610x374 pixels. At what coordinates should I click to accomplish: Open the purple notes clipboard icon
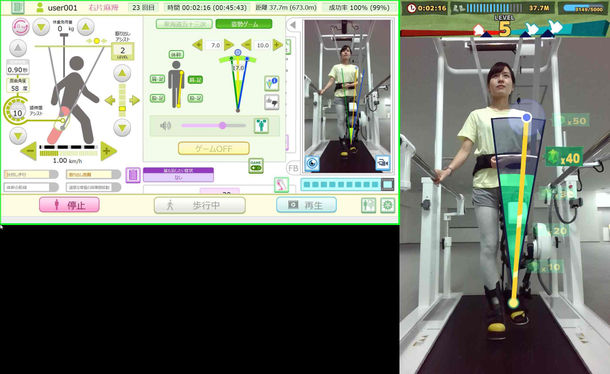tap(133, 175)
